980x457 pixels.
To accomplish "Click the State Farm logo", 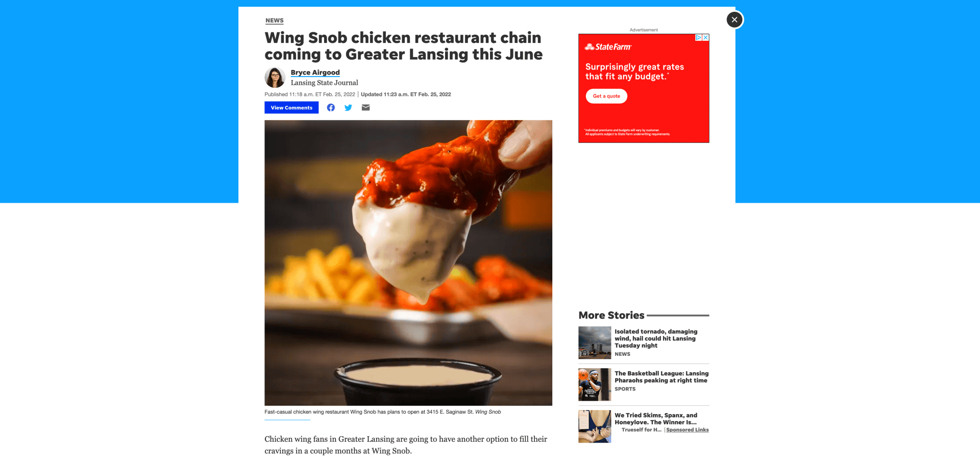I will (x=608, y=47).
